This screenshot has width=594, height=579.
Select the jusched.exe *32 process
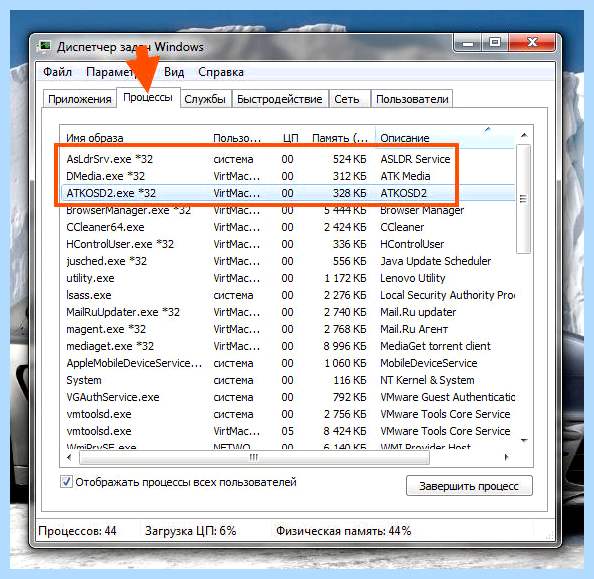[x=287, y=261]
